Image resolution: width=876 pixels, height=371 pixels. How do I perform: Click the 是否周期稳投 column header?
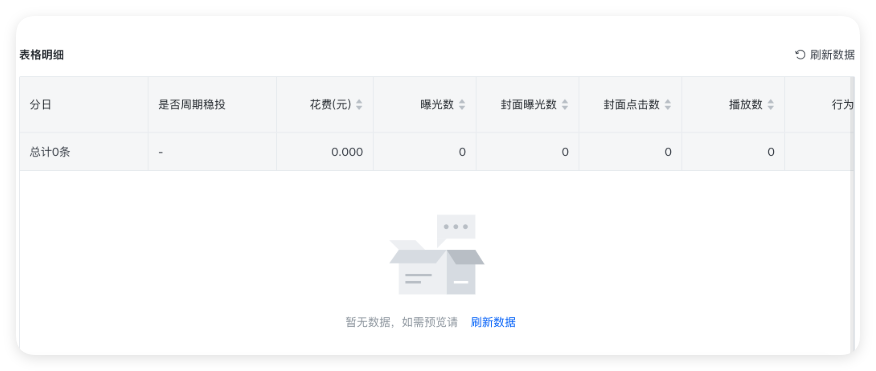click(x=212, y=104)
